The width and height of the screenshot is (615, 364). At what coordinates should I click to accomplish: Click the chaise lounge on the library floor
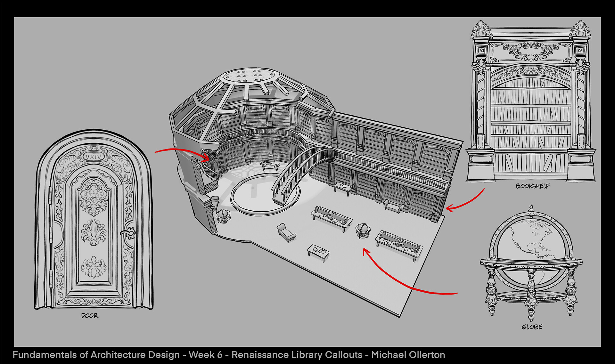[286, 232]
